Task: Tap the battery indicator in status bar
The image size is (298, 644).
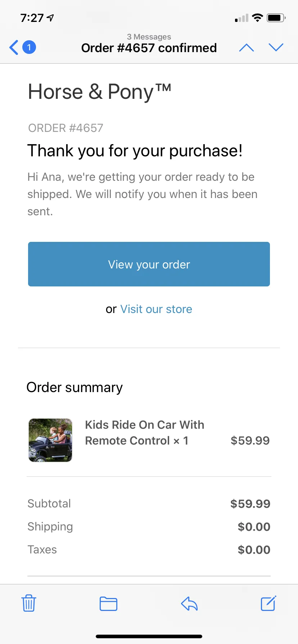Action: pos(276,18)
